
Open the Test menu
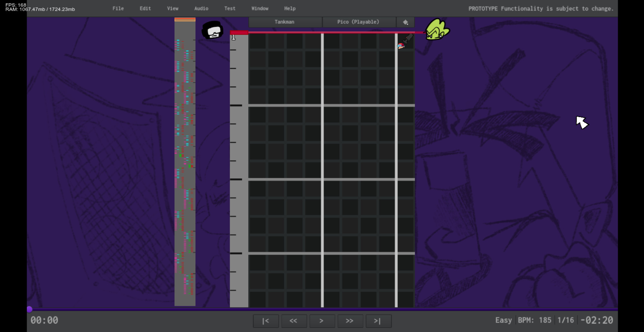(230, 8)
